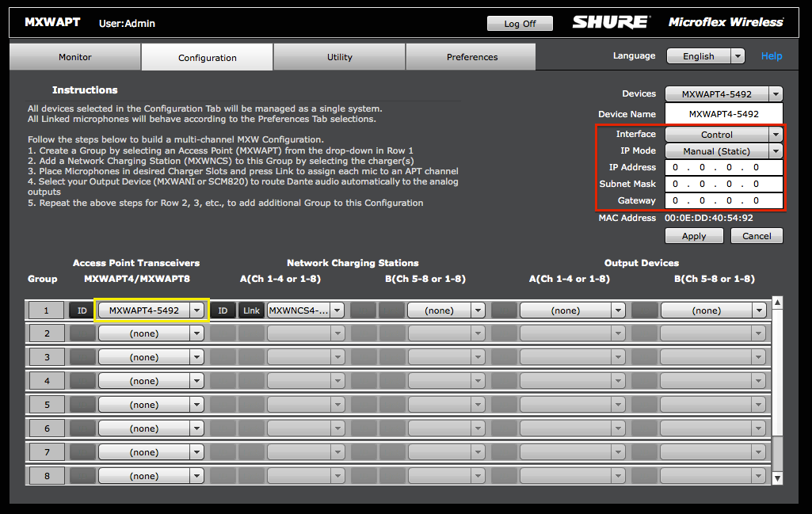Open the Preferences tab
812x514 pixels.
pos(472,57)
